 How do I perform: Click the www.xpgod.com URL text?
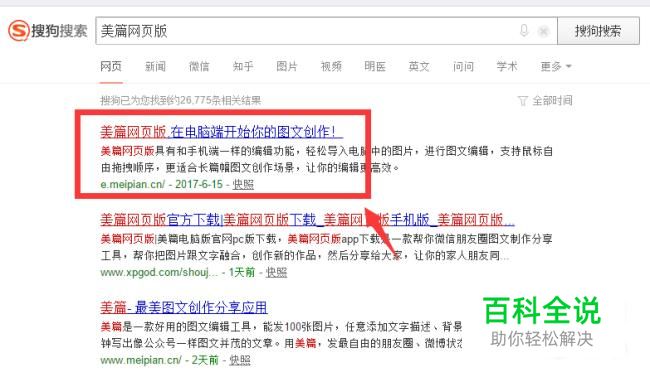pos(159,272)
